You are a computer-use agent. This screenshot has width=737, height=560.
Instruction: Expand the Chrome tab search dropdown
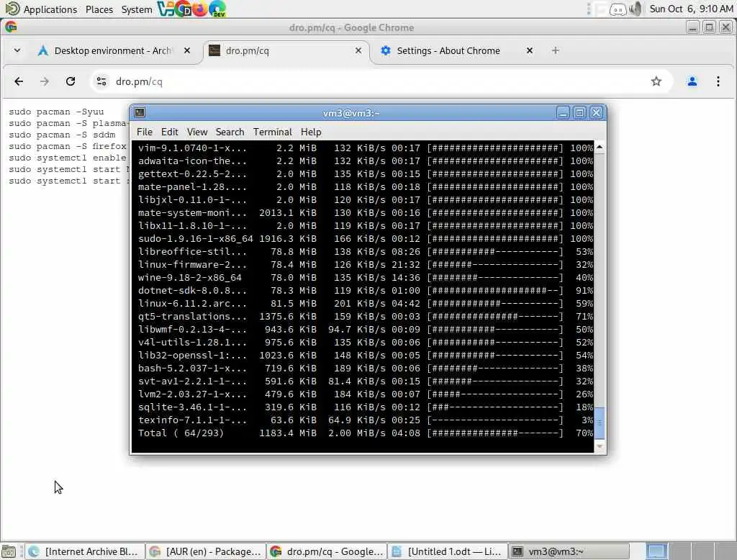pyautogui.click(x=17, y=50)
